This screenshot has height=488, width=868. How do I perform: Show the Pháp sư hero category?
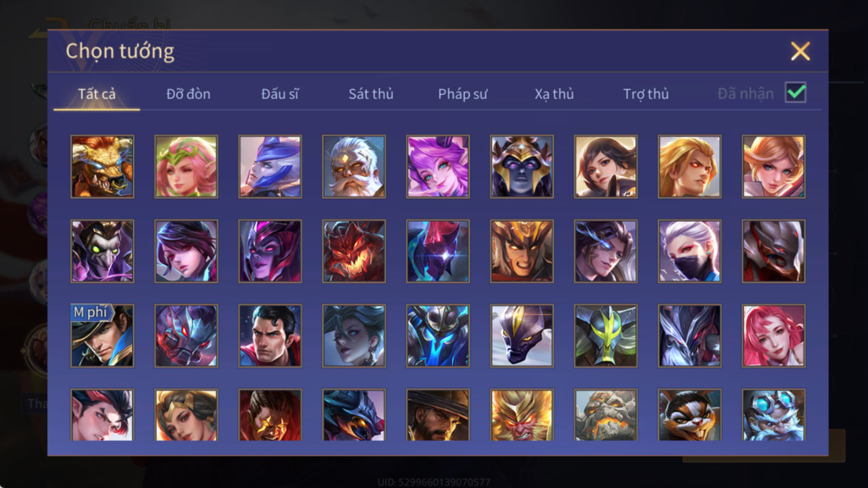(463, 94)
